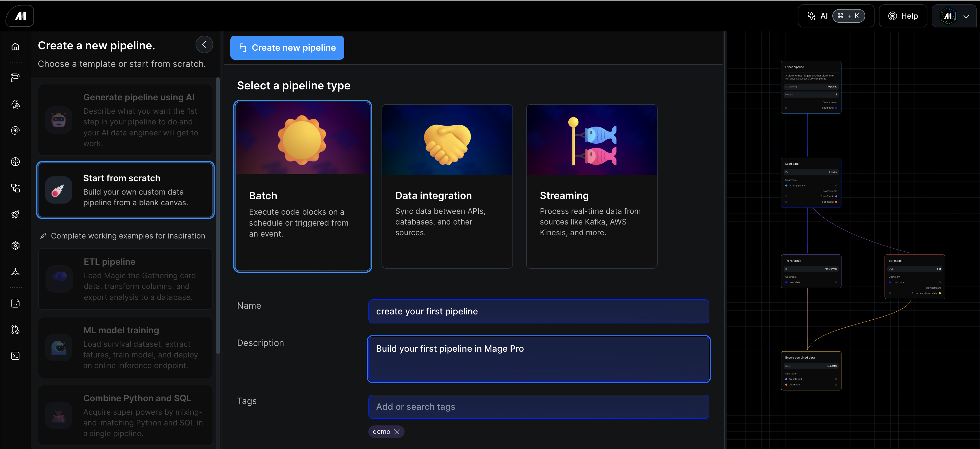The height and width of the screenshot is (449, 980).
Task: Select the Batch pipeline type card
Action: 302,186
